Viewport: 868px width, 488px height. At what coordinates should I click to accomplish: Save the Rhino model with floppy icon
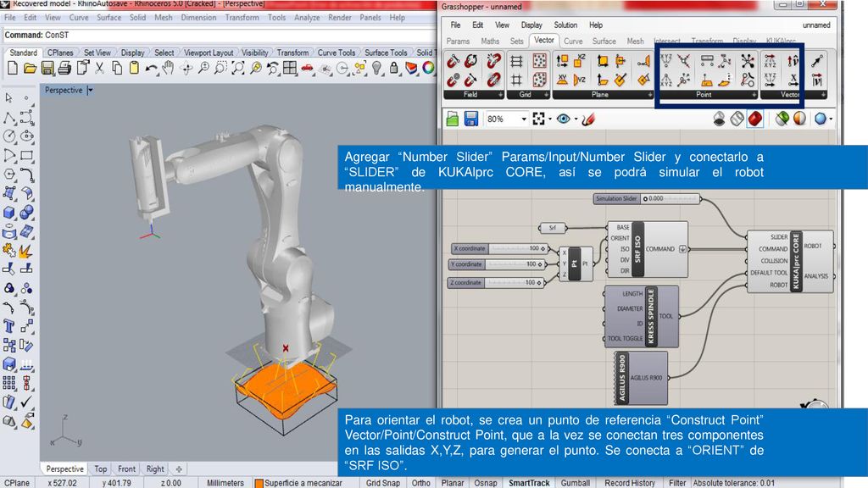coord(47,68)
